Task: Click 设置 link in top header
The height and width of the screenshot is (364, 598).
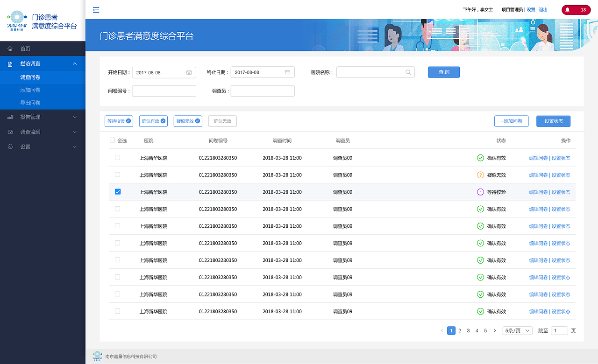Action: (531, 10)
